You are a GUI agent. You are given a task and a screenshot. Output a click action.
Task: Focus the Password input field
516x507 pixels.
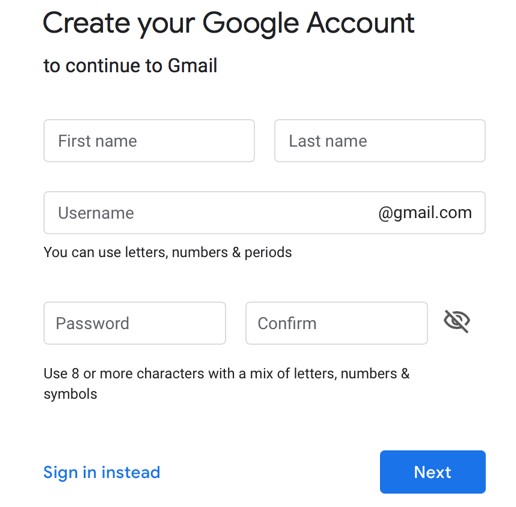point(135,323)
